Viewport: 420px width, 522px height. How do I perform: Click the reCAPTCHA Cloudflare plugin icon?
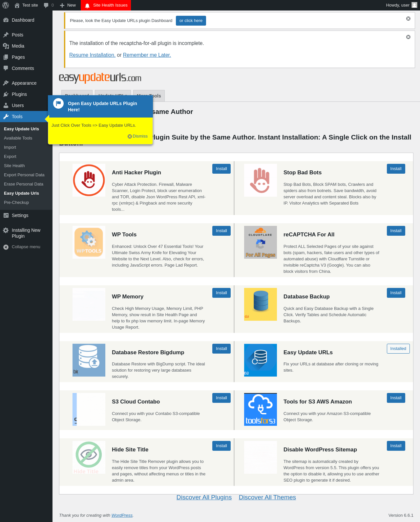[x=261, y=242]
